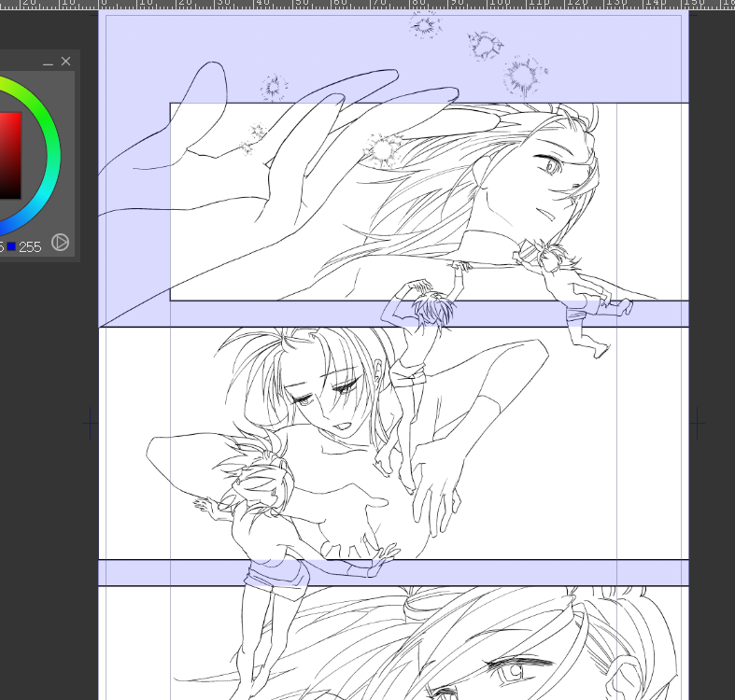This screenshot has height=700, width=735.
Task: Click the blue swatch beside 255
Action: pyautogui.click(x=11, y=246)
